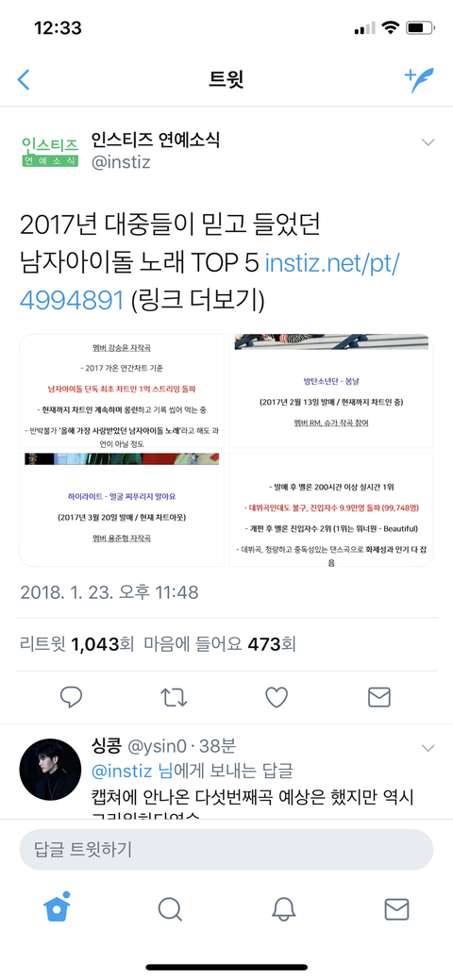View the 방탄소년단 - 봄날 image
Viewport: 453px width, 980px height.
331,391
